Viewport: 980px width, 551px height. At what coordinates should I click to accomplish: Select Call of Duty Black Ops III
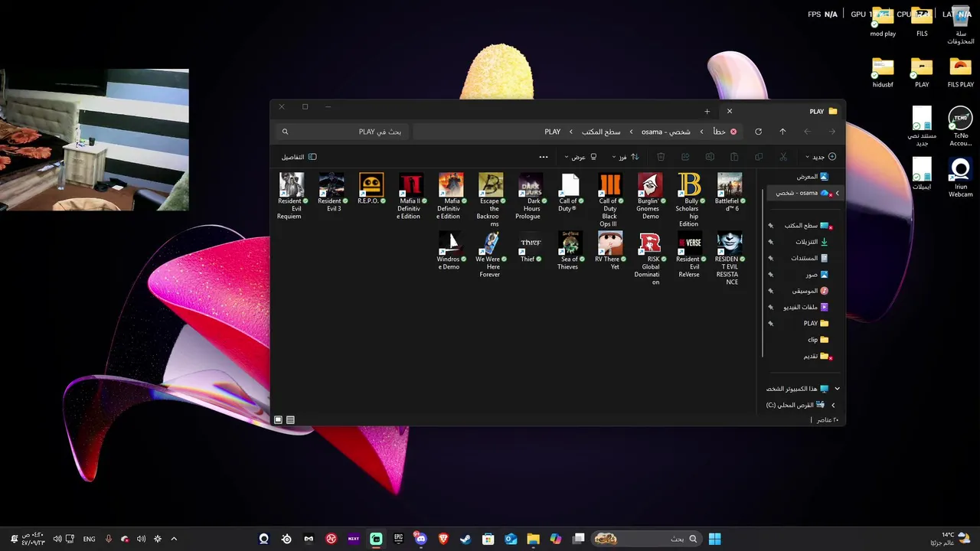tap(609, 200)
